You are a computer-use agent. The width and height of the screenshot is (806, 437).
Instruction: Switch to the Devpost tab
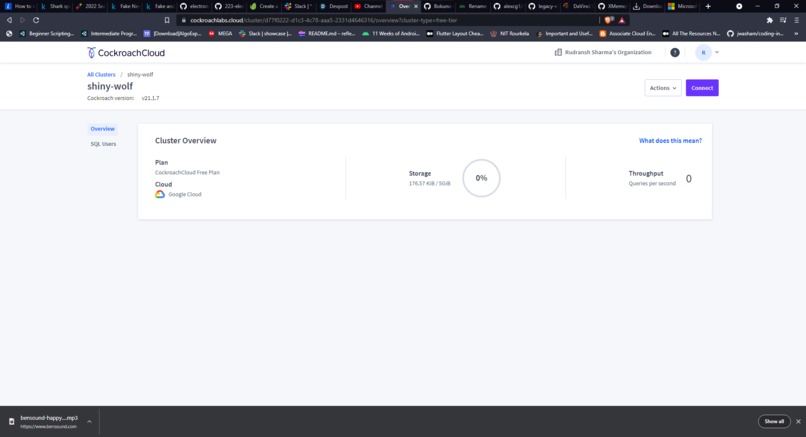point(334,6)
